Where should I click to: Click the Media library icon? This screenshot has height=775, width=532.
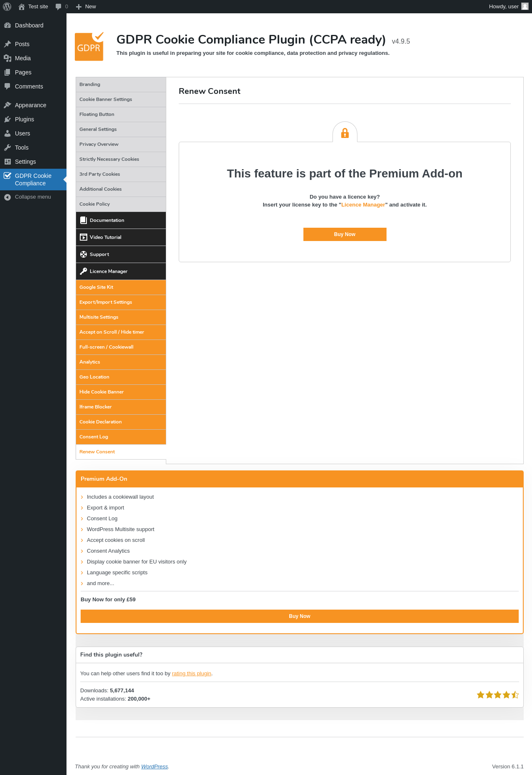tap(7, 58)
